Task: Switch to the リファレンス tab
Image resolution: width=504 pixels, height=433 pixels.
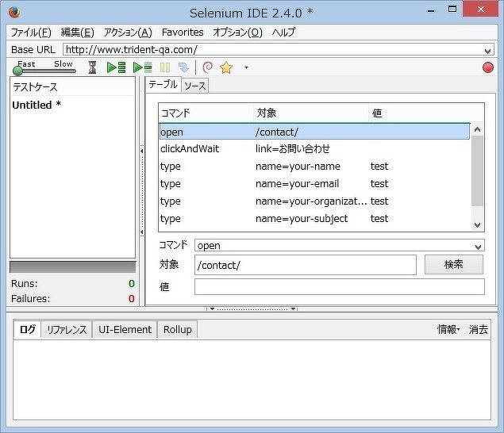Action: 67,330
